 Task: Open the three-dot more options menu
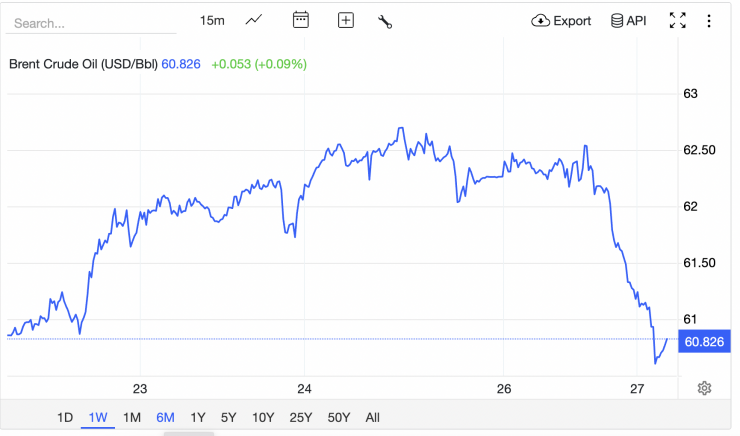710,20
